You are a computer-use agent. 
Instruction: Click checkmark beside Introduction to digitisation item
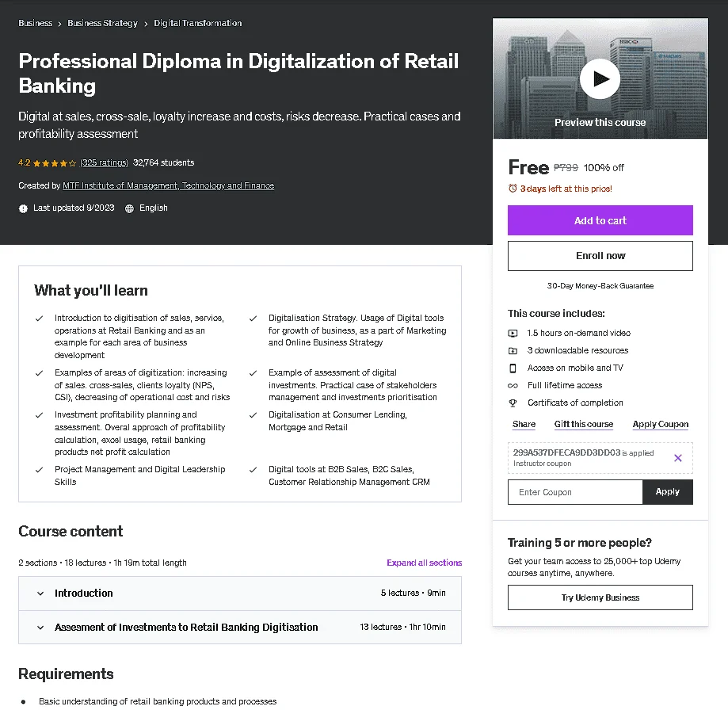pyautogui.click(x=40, y=319)
